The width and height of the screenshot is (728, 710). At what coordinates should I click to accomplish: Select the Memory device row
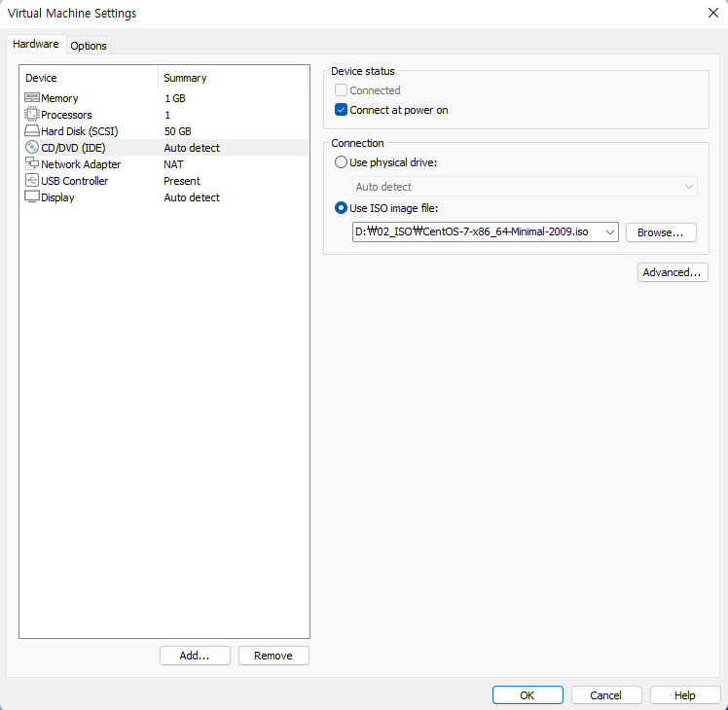[164, 98]
